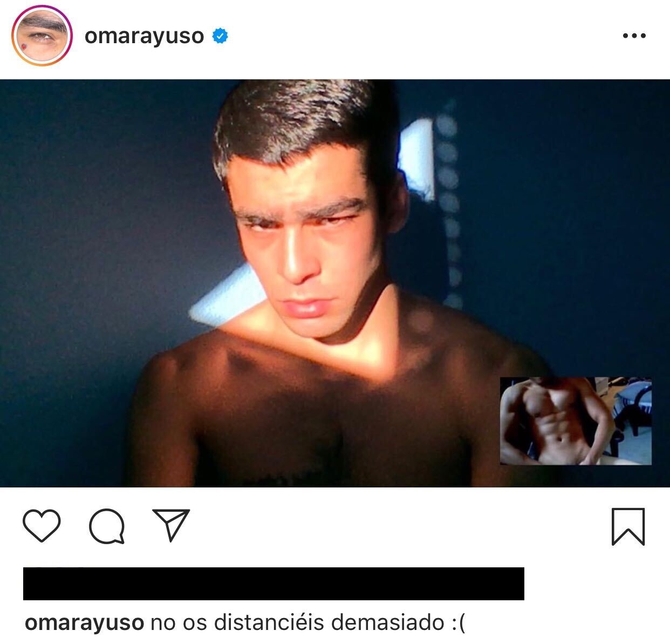Viewport: 670px width, 644px height.
Task: View the story from the circular profile avatar
Action: point(42,36)
